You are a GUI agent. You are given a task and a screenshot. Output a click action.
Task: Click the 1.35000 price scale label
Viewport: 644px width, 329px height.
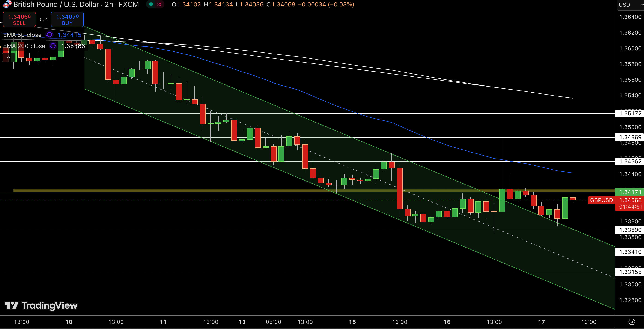(630, 127)
